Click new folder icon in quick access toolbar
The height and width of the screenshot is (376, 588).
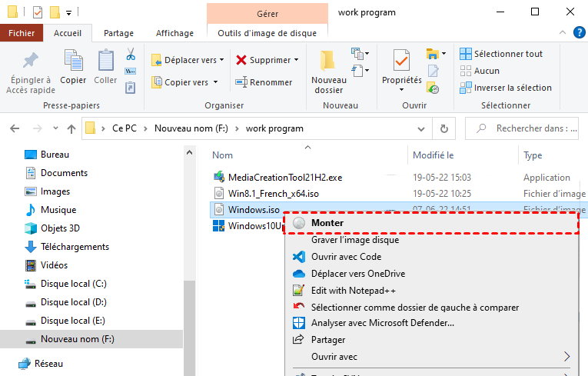[x=55, y=12]
